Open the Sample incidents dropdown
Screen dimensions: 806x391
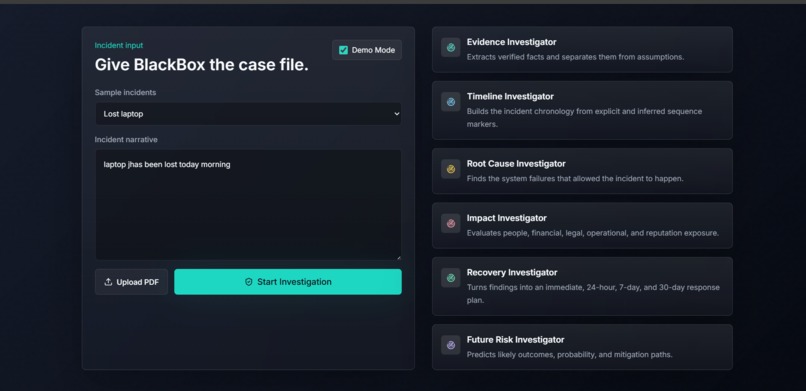pyautogui.click(x=248, y=114)
